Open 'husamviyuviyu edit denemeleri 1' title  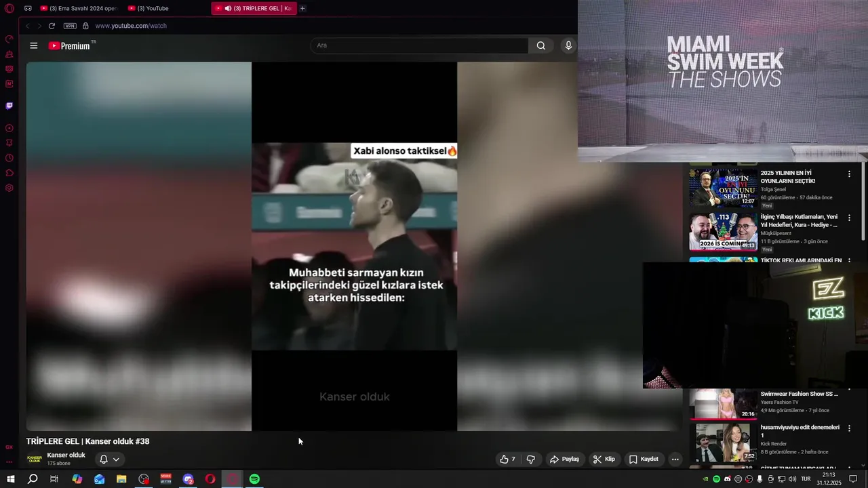[800, 431]
